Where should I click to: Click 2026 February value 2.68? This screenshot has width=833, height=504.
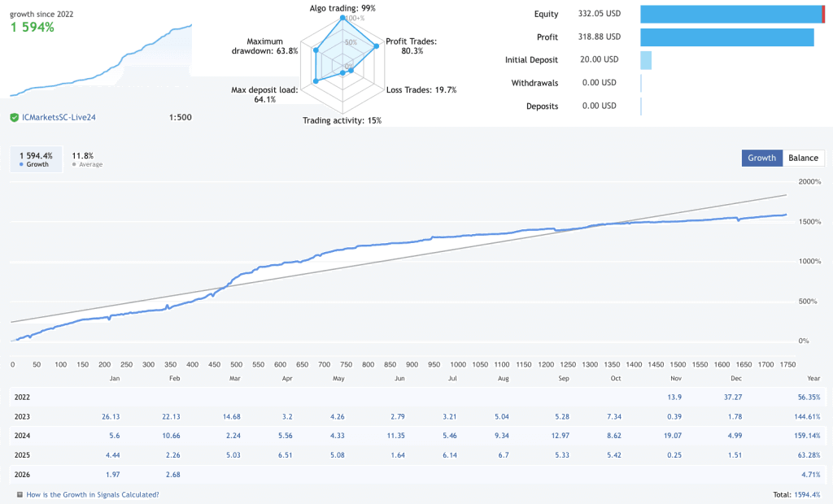[x=173, y=475]
